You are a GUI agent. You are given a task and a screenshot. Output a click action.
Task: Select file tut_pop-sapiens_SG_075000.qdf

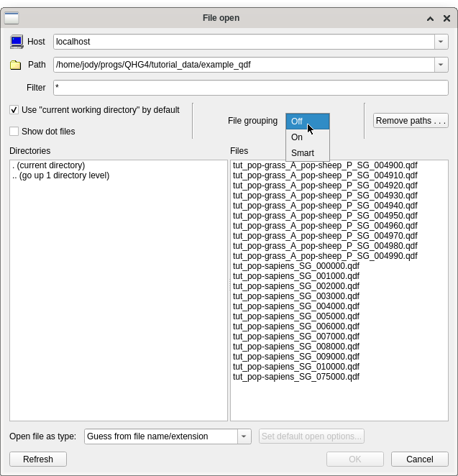[296, 377]
